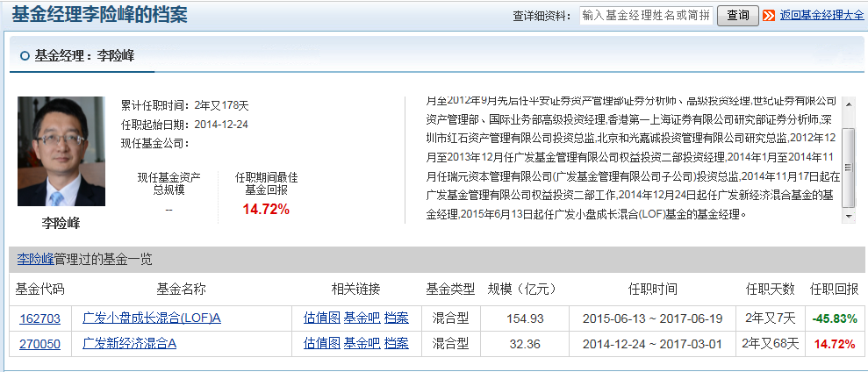
Task: Click the 查询 search button
Action: pos(738,16)
